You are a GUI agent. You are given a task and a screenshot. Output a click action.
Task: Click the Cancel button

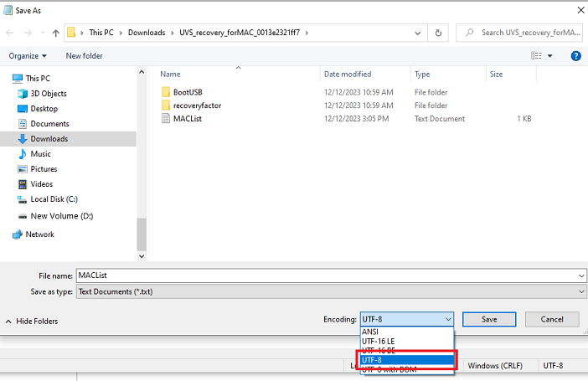(552, 320)
